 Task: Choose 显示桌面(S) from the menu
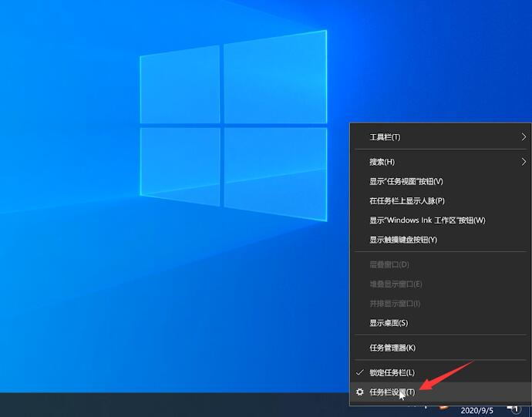(x=440, y=323)
